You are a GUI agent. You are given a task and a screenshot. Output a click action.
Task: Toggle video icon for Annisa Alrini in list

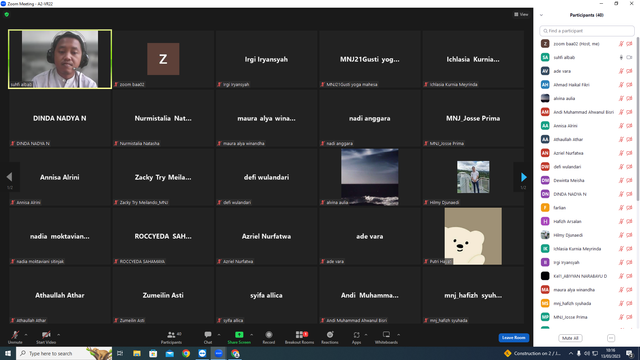(x=629, y=126)
